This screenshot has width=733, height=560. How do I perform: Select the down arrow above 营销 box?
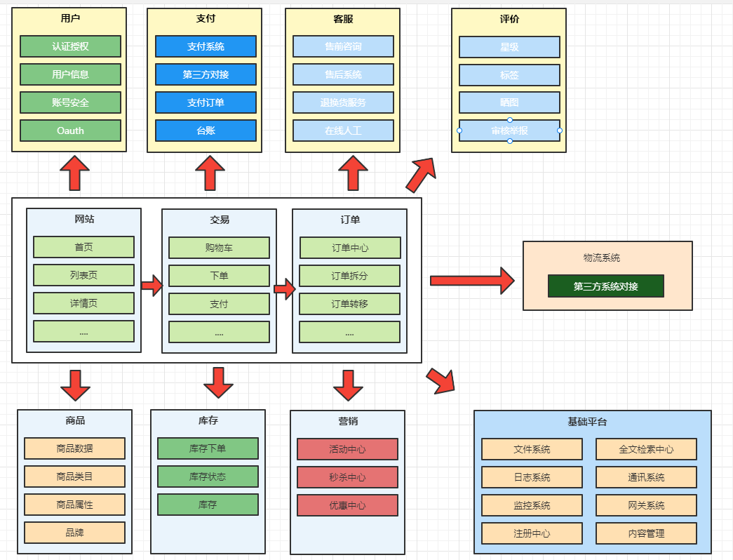point(348,385)
